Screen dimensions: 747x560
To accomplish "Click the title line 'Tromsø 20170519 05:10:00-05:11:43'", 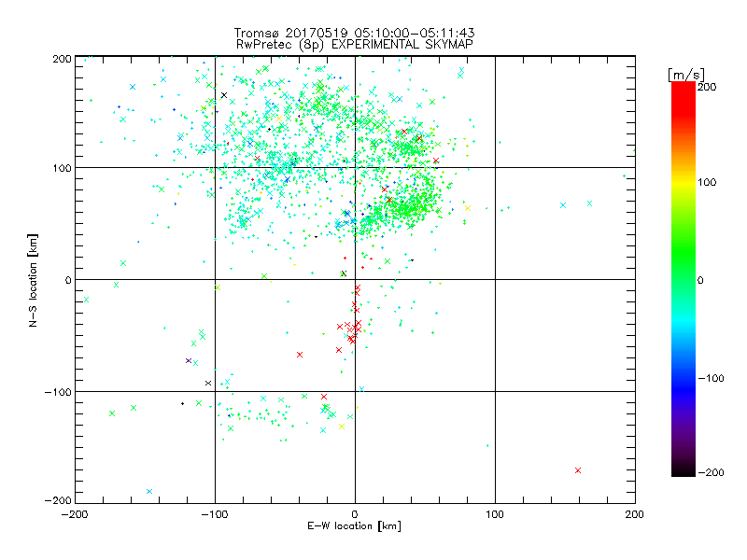I will click(x=354, y=33).
